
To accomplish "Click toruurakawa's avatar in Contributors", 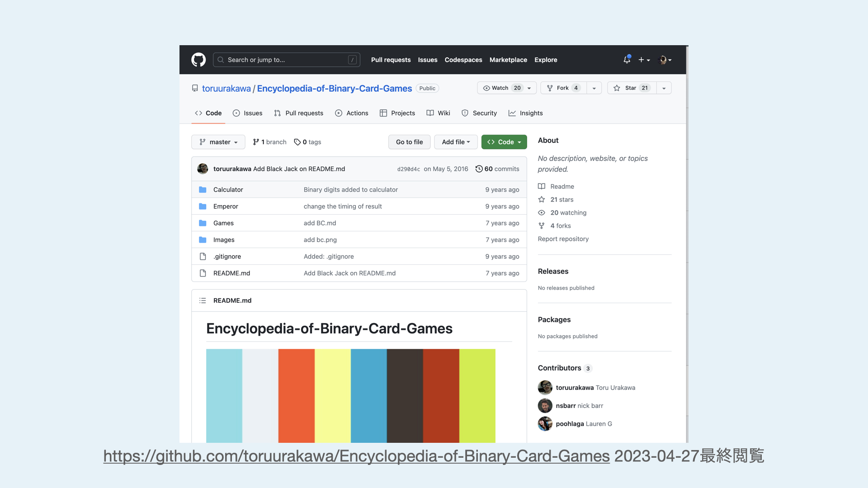I will (x=545, y=388).
